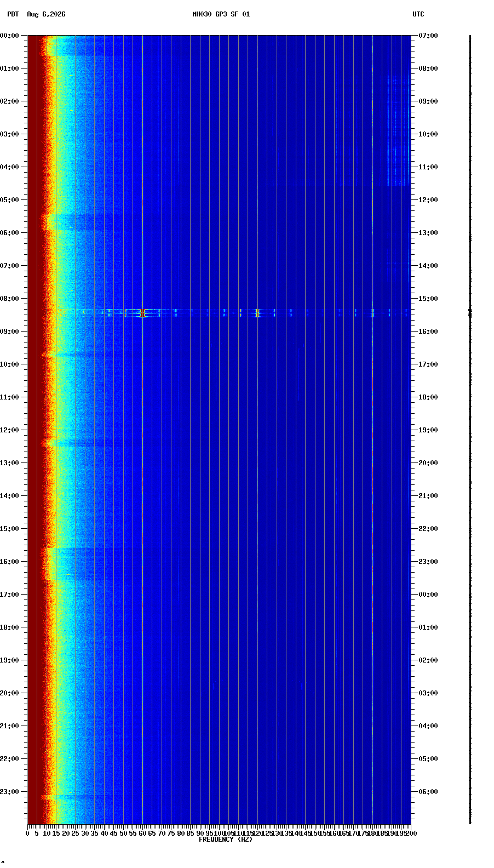This screenshot has height=868, width=494.
Task: Click the bright 60 Hz burst near 08:30
Action: point(142,313)
